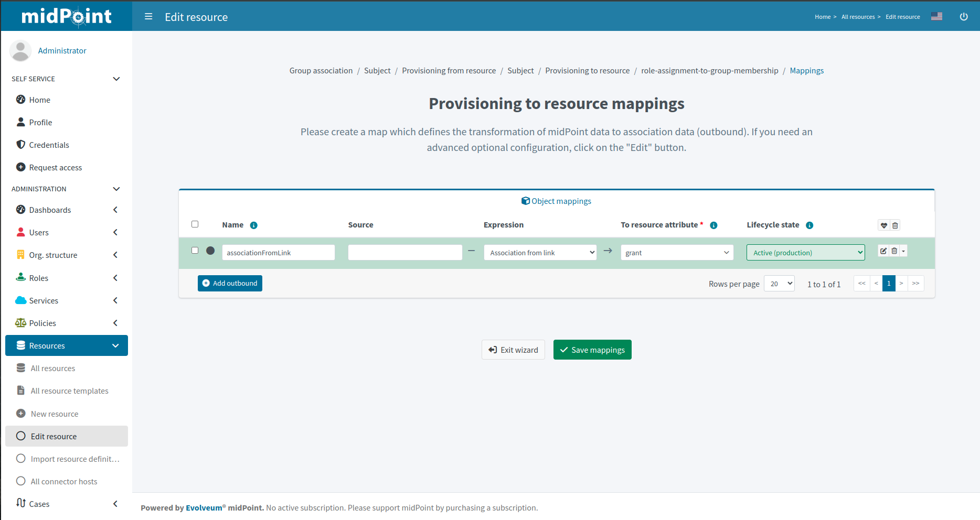Change the Expression dropdown from Association from link

click(x=540, y=252)
